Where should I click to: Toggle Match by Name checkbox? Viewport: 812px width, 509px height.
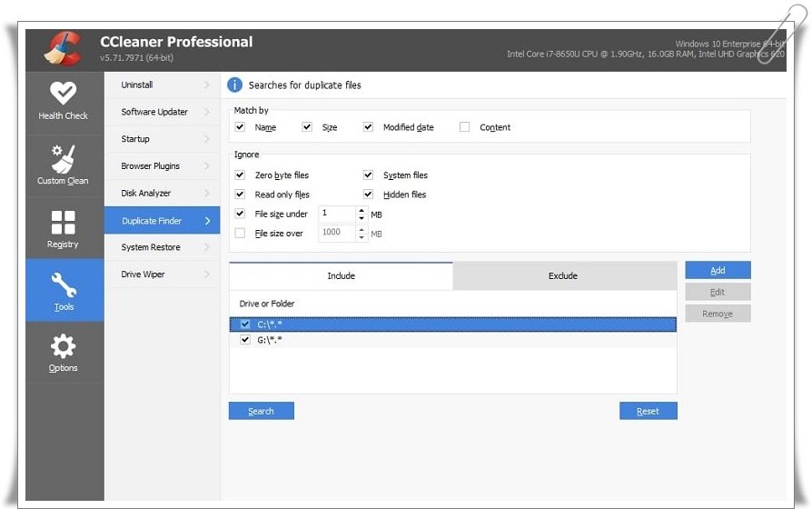pos(240,126)
